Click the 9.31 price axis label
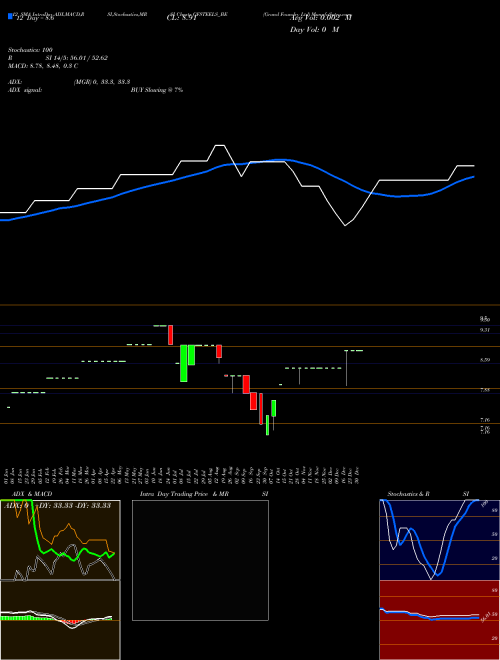The width and height of the screenshot is (500, 660). tap(485, 330)
